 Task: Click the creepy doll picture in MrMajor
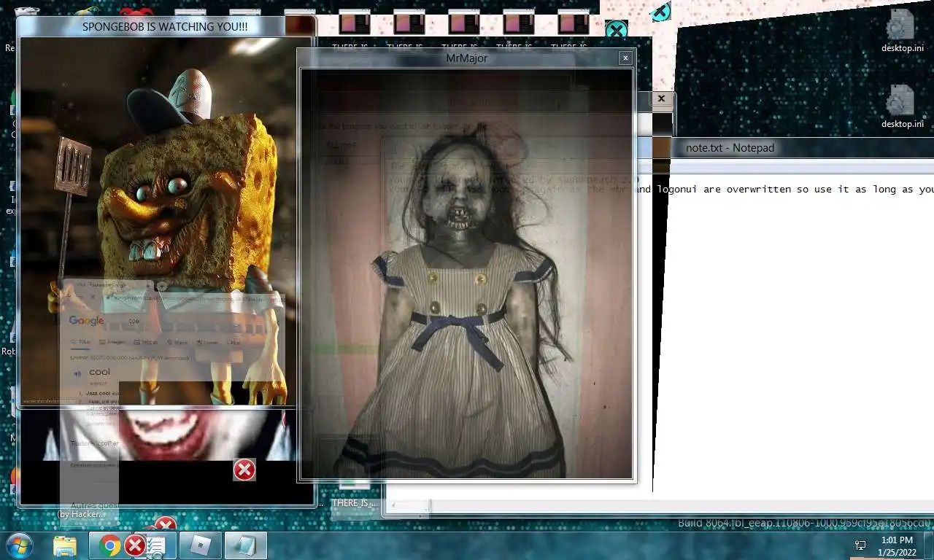click(466, 273)
